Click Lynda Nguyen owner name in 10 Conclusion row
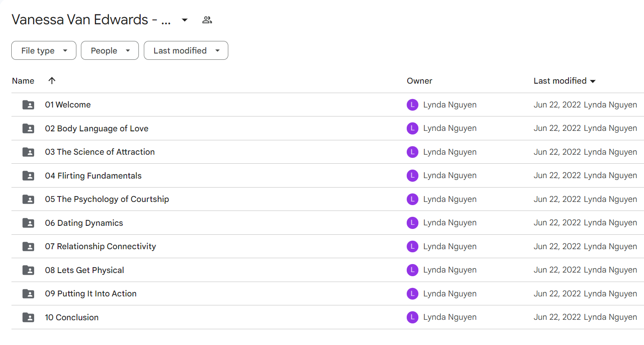Image resolution: width=644 pixels, height=345 pixels. pyautogui.click(x=450, y=318)
